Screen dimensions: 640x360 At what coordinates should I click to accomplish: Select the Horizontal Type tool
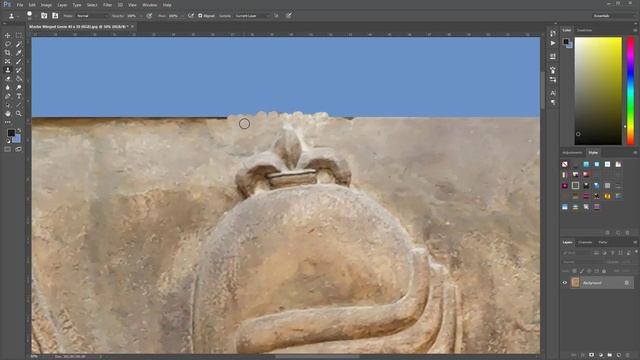click(x=19, y=96)
